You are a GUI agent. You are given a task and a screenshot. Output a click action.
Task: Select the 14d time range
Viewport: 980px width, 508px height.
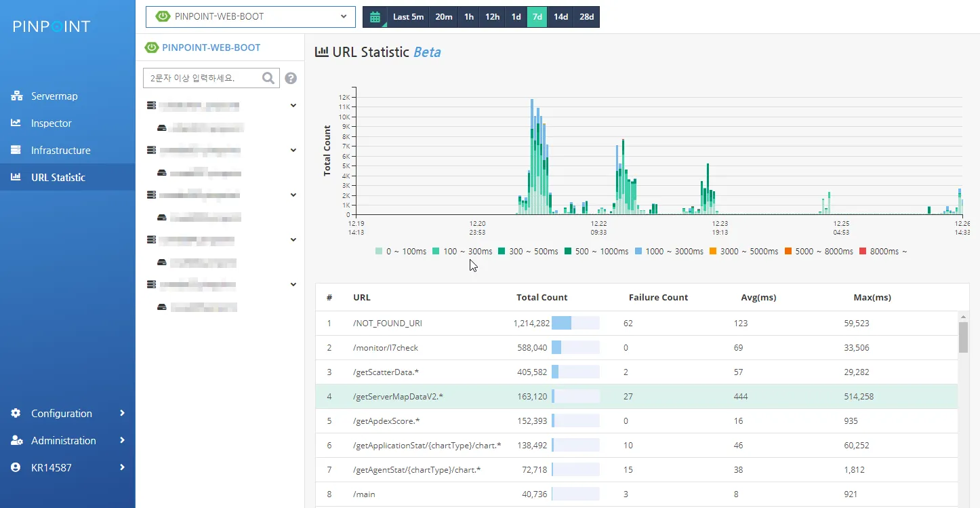(560, 17)
